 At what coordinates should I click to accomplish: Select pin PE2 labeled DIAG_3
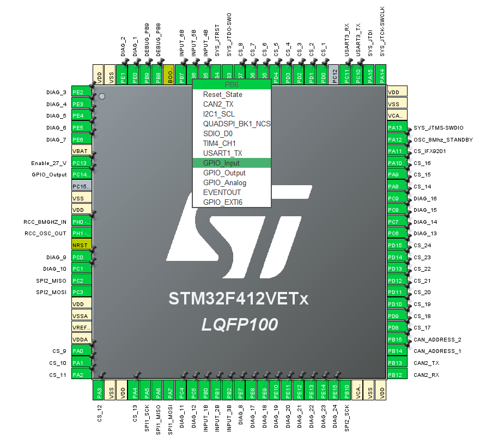80,92
